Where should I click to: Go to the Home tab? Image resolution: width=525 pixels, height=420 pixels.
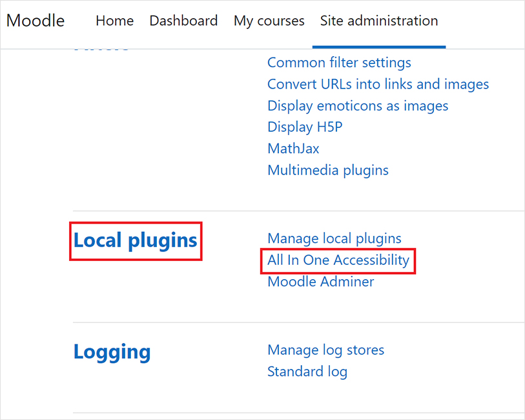114,21
